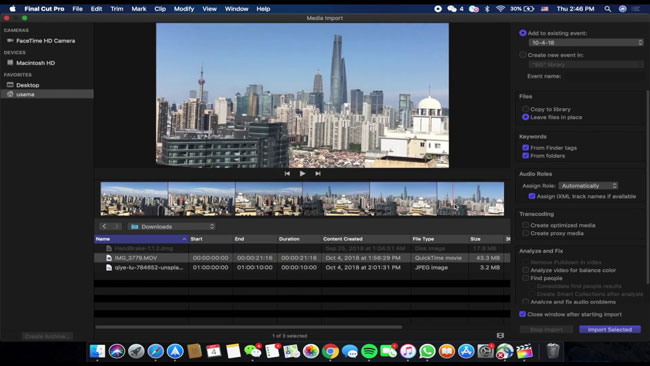Toggle keywords From Finder tags
This screenshot has width=650, height=366.
pyautogui.click(x=526, y=148)
